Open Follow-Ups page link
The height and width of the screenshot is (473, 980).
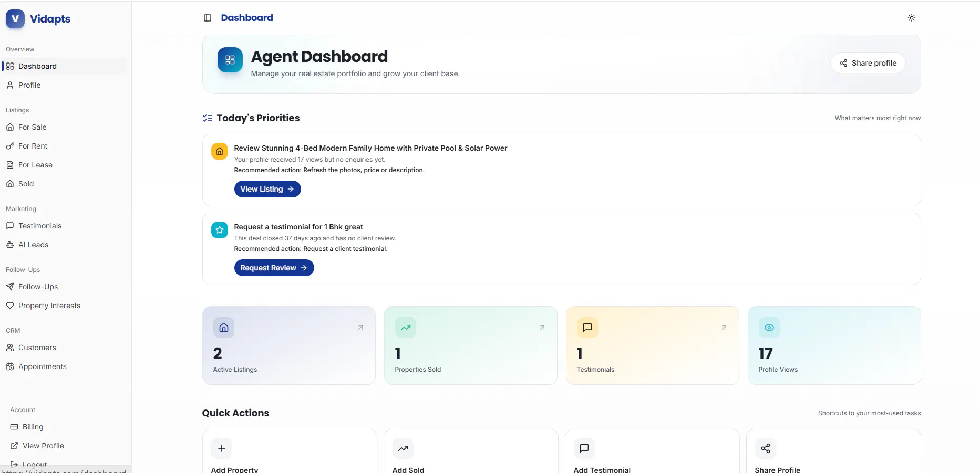65,287
